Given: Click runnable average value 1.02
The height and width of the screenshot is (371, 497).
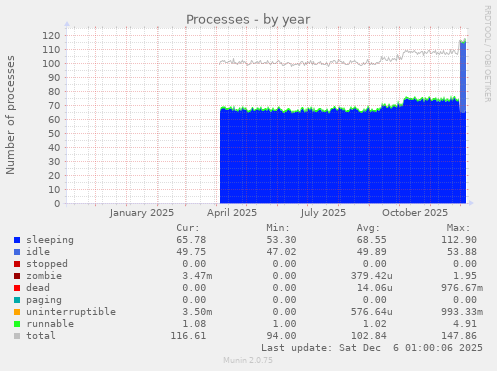Looking at the screenshot, I should (x=375, y=324).
